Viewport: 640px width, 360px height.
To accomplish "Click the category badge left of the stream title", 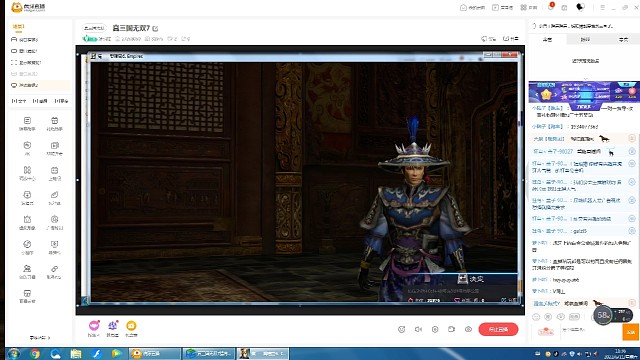I will coord(94,28).
